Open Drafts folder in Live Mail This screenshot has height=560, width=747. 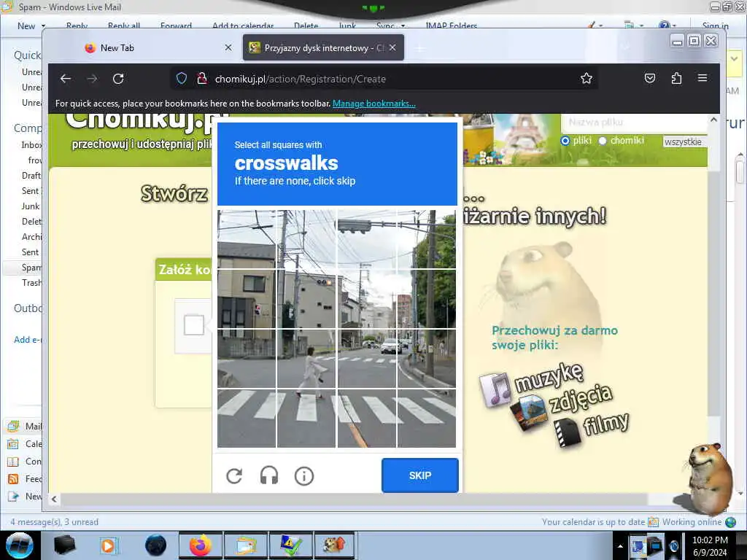click(x=31, y=176)
